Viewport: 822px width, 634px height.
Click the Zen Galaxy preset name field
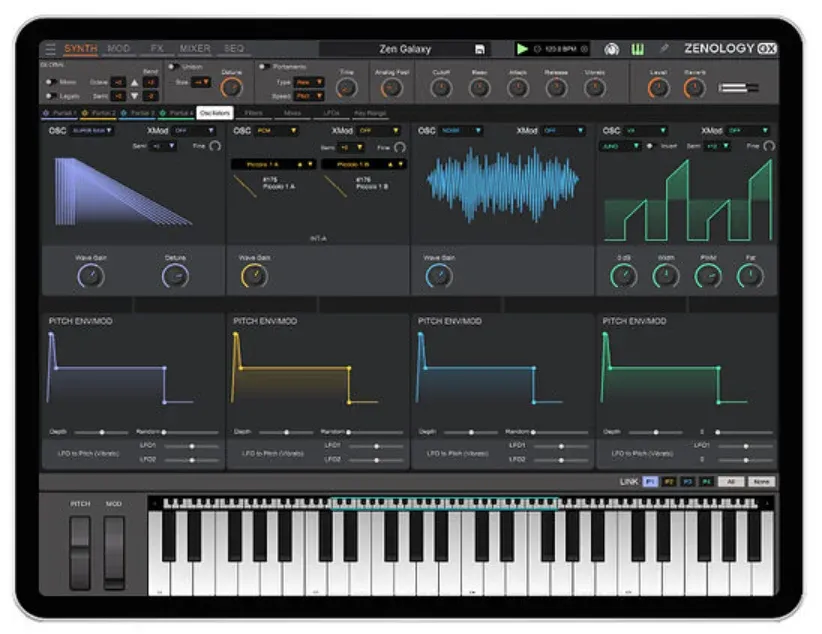(x=405, y=49)
